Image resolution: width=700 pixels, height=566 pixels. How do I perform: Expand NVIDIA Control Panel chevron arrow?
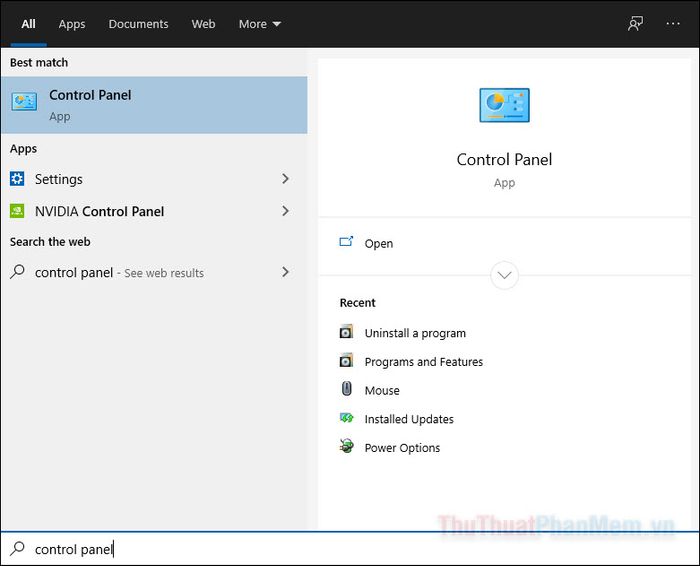285,211
